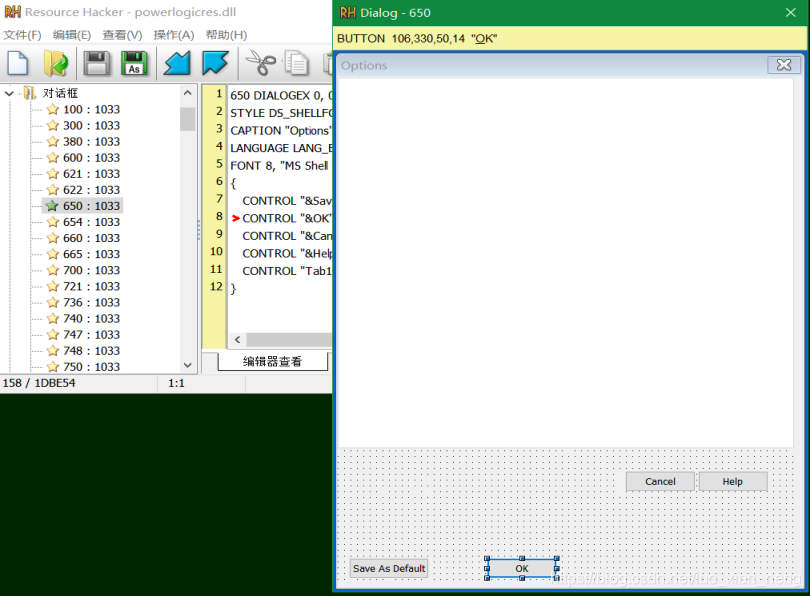Select tree item 654 : 1033
The height and width of the screenshot is (597, 810).
[91, 222]
